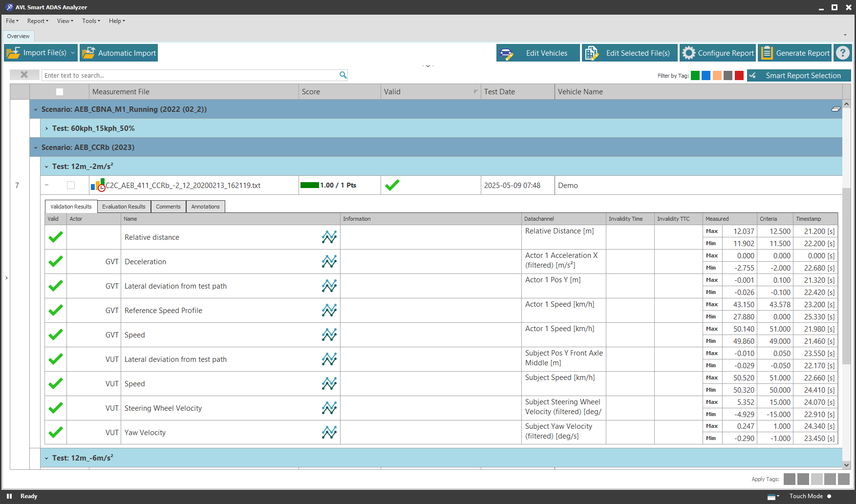This screenshot has width=856, height=504.
Task: Toggle Touch Mode in the status bar
Action: [x=829, y=496]
